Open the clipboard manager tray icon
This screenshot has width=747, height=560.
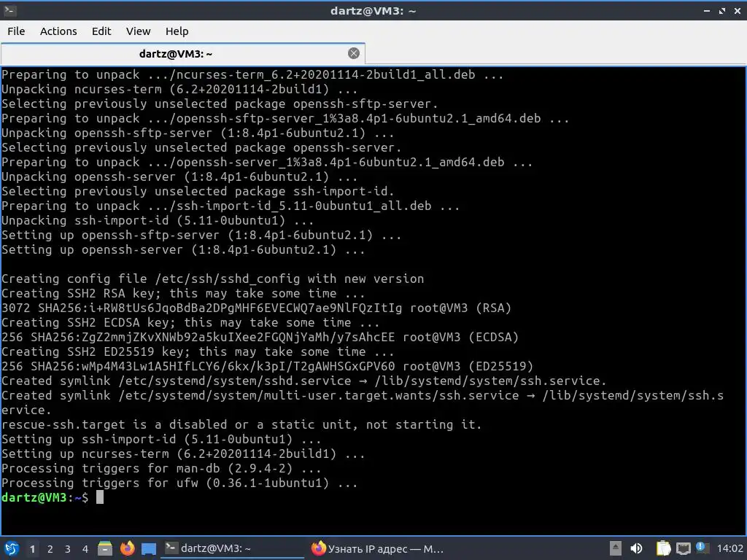[663, 548]
